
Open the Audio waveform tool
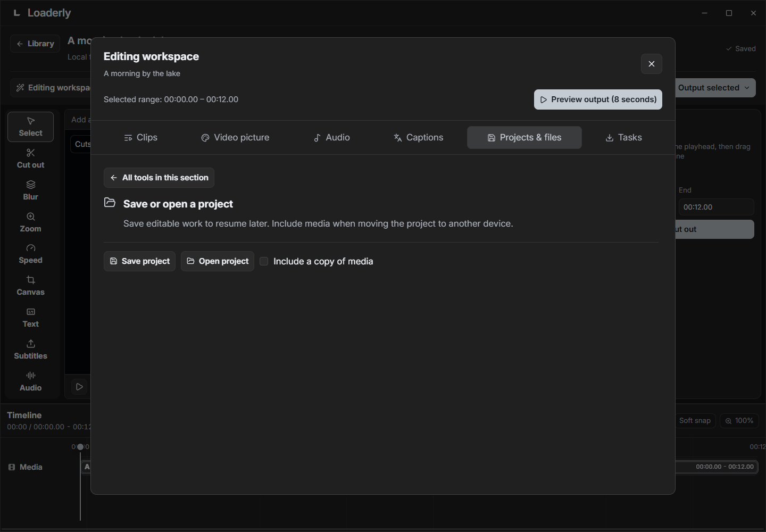coord(30,381)
